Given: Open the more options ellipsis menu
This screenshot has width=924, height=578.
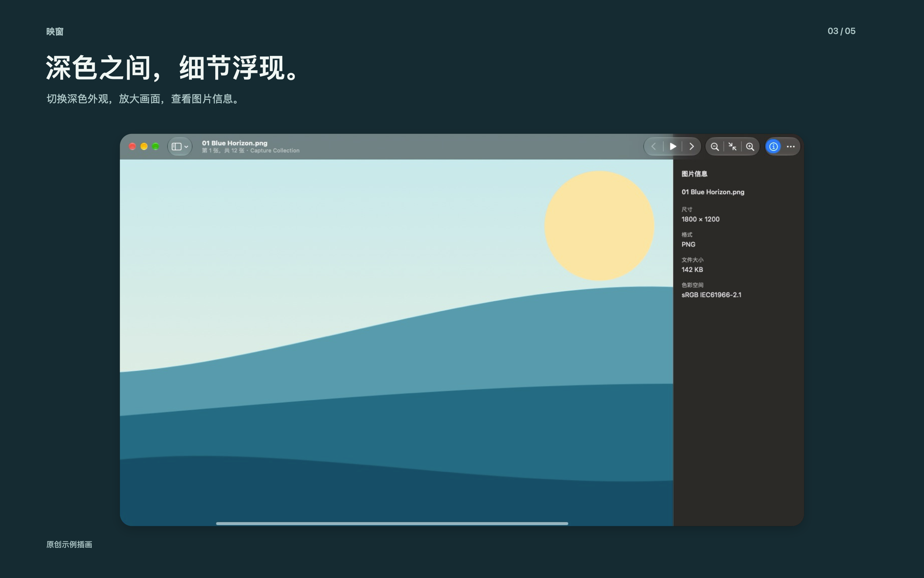Looking at the screenshot, I should [x=791, y=147].
